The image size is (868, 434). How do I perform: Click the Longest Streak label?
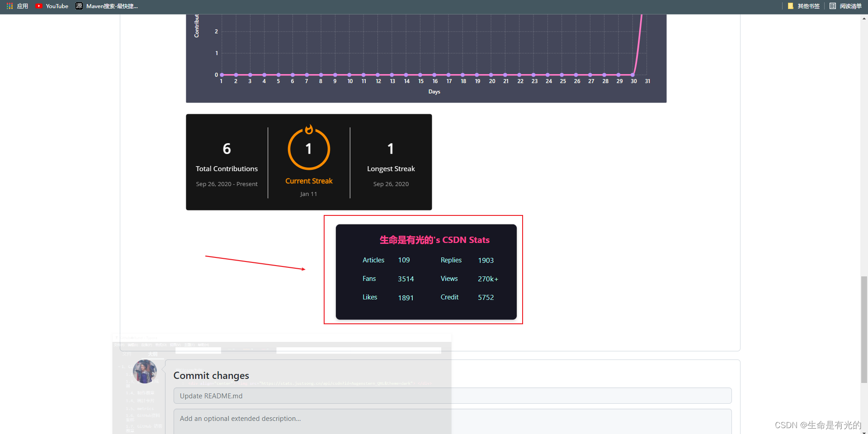(391, 169)
